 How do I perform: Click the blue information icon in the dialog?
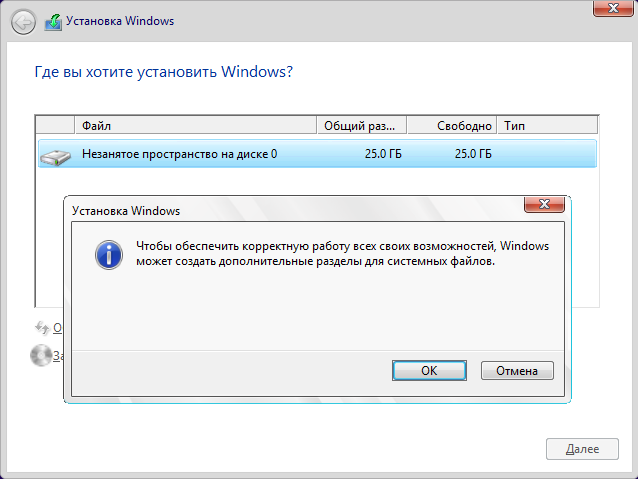tap(108, 253)
